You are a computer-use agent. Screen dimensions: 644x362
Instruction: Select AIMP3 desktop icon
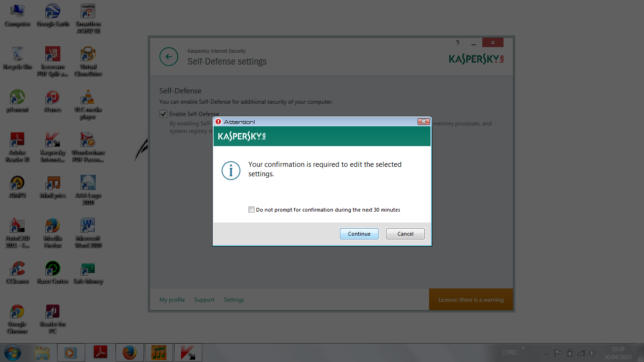click(x=17, y=187)
